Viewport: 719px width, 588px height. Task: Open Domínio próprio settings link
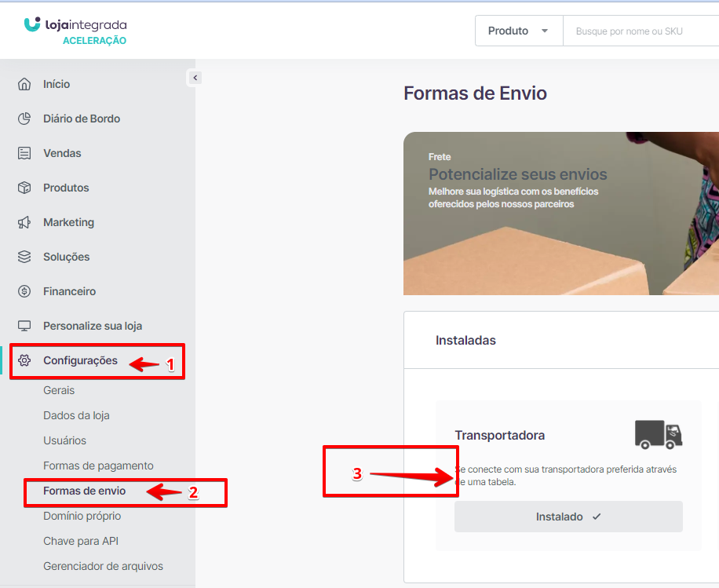pos(82,516)
